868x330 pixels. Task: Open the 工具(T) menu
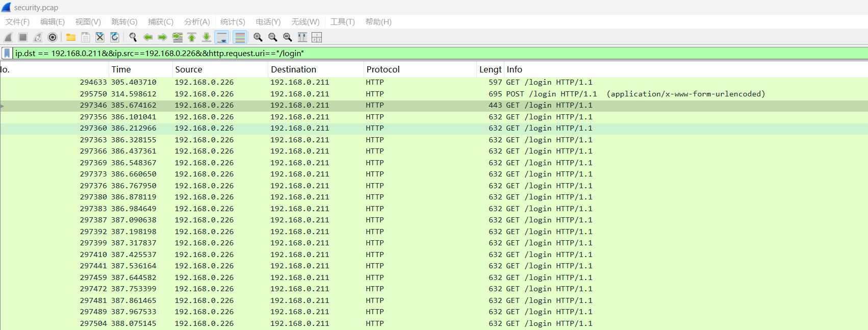tap(342, 22)
